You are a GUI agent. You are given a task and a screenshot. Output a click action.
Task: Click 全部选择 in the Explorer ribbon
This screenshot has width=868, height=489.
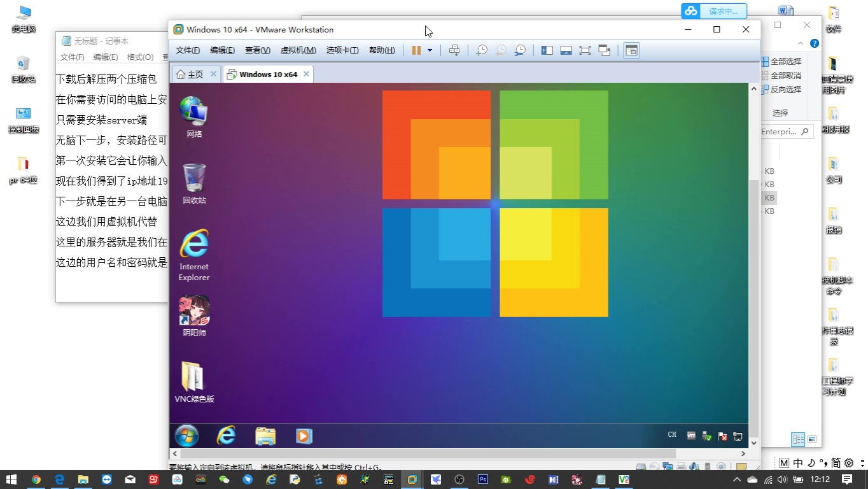click(x=781, y=62)
